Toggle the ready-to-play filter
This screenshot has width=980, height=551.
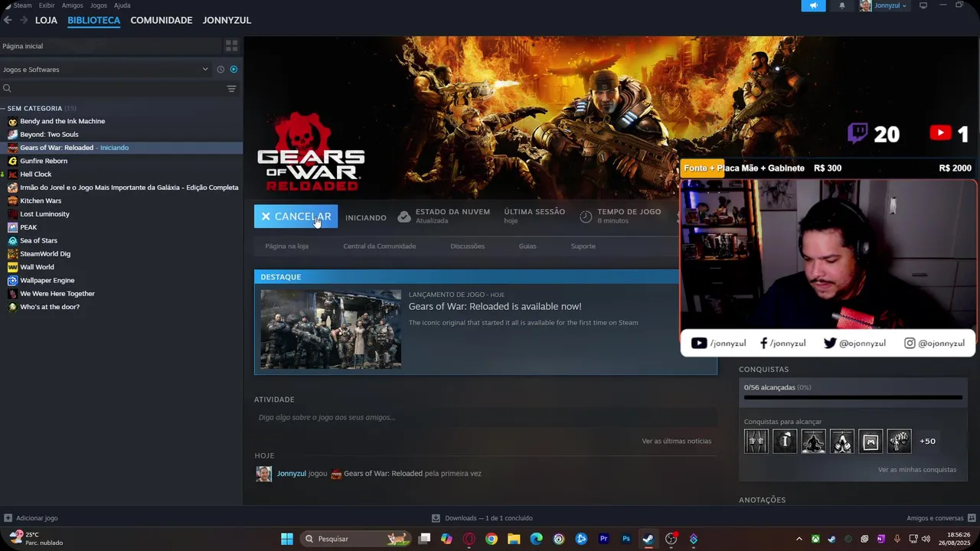[234, 70]
